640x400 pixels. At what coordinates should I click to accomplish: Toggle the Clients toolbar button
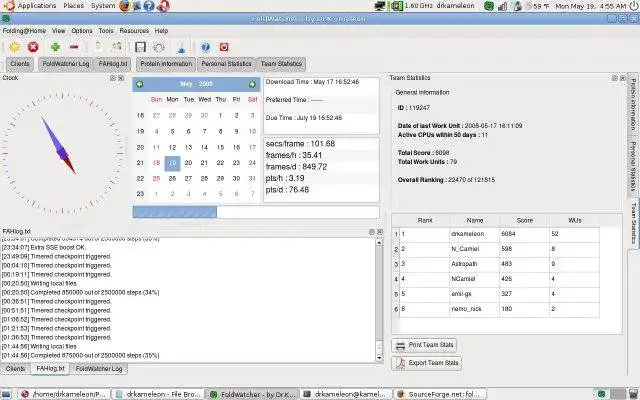[x=20, y=64]
